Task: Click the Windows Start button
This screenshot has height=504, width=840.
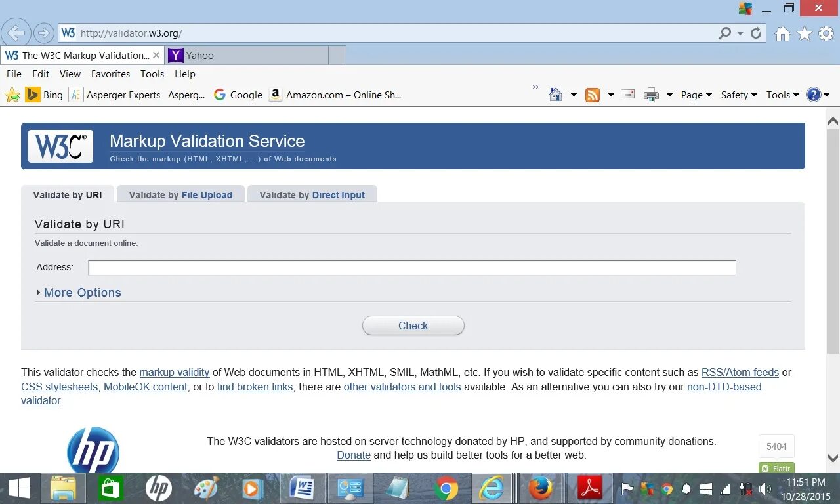Action: pos(19,488)
